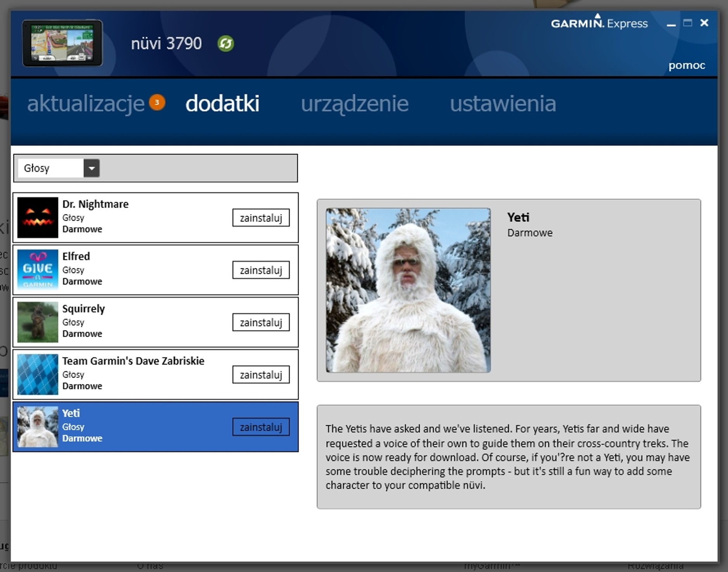The width and height of the screenshot is (728, 572).
Task: Select the Dave Zabriskie argyle icon
Action: point(38,374)
